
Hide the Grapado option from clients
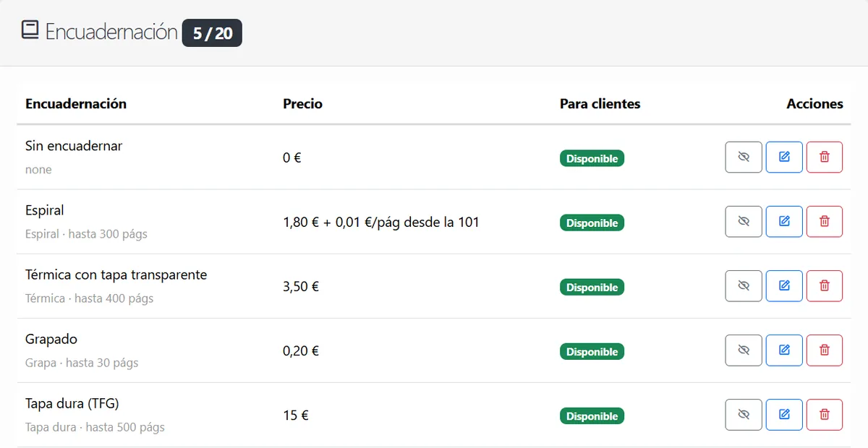click(x=744, y=350)
